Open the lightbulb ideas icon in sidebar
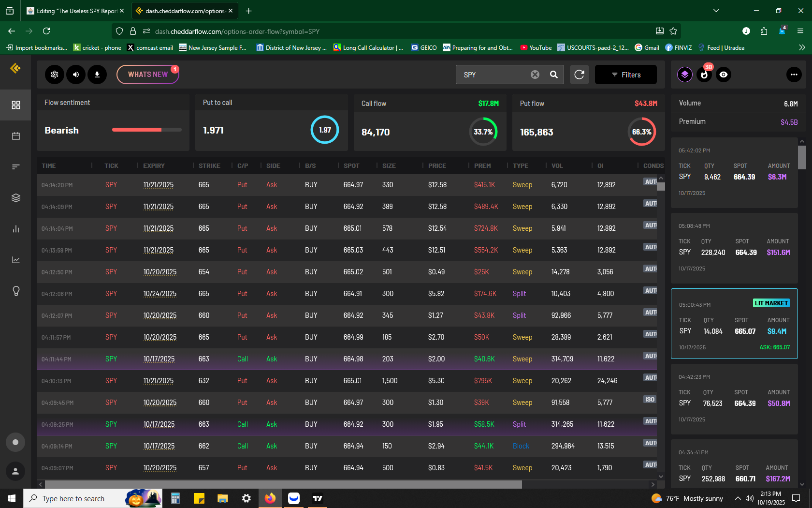Image resolution: width=812 pixels, height=508 pixels. 16,291
